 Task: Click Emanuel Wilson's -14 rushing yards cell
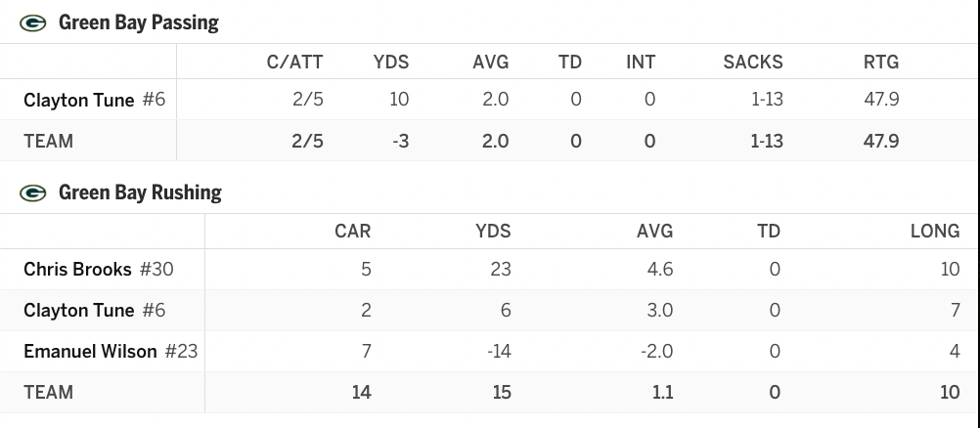(499, 352)
